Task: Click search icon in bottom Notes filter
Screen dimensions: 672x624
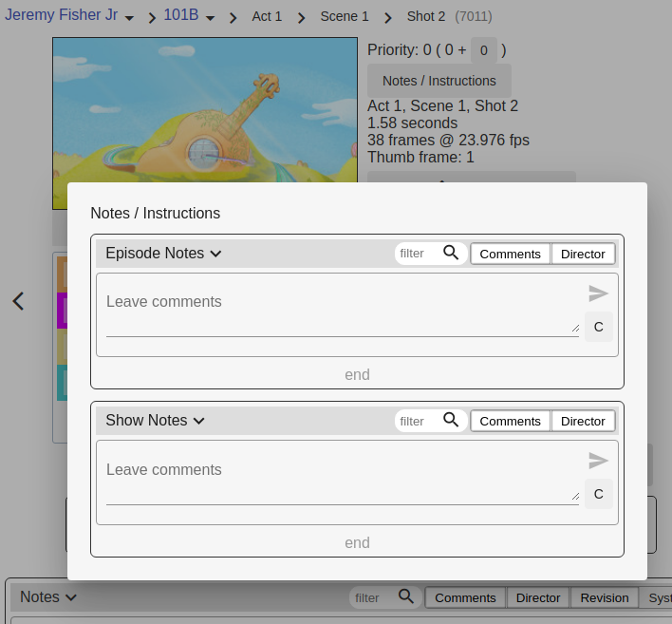Action: click(x=406, y=596)
